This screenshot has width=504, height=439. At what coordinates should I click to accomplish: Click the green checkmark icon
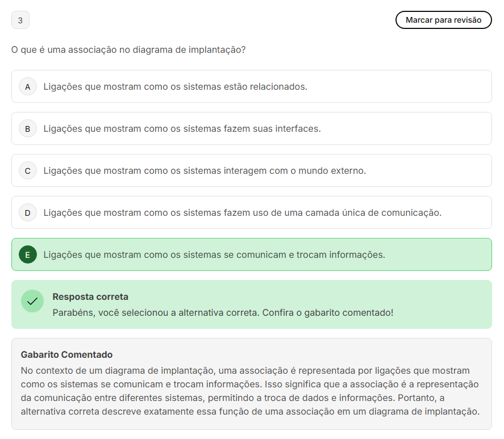pos(32,301)
